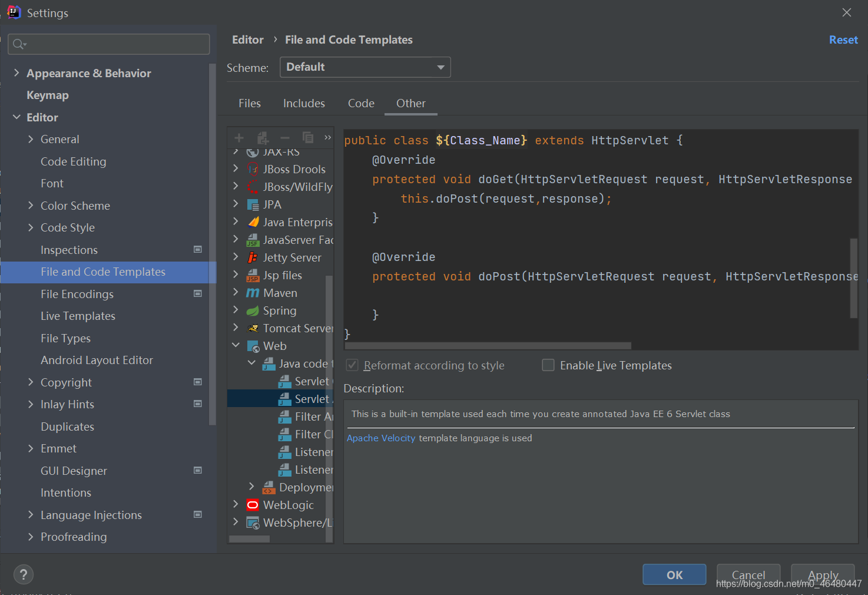Viewport: 868px width, 595px height.
Task: Collapse the Web templates node
Action: (x=236, y=345)
